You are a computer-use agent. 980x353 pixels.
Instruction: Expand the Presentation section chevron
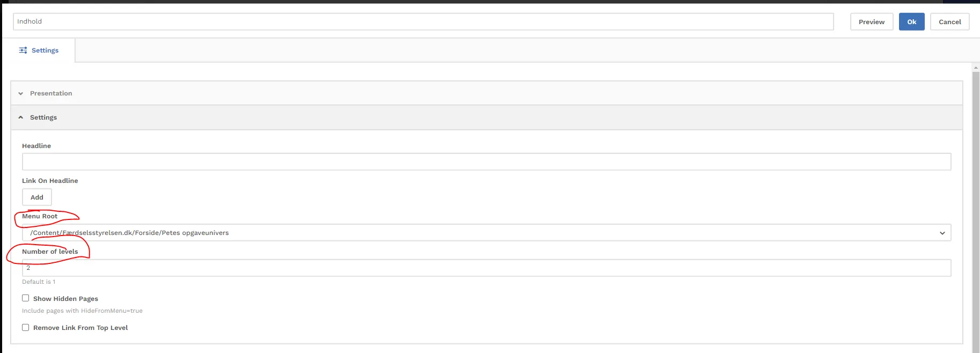pyautogui.click(x=21, y=93)
